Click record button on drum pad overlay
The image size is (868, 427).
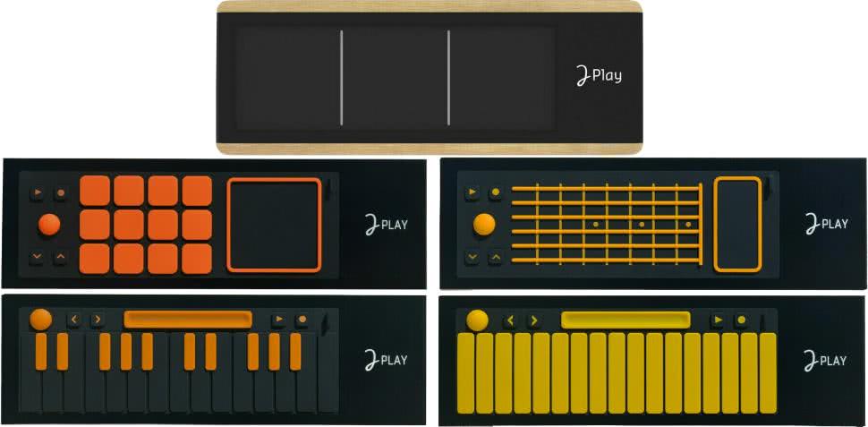pyautogui.click(x=60, y=193)
